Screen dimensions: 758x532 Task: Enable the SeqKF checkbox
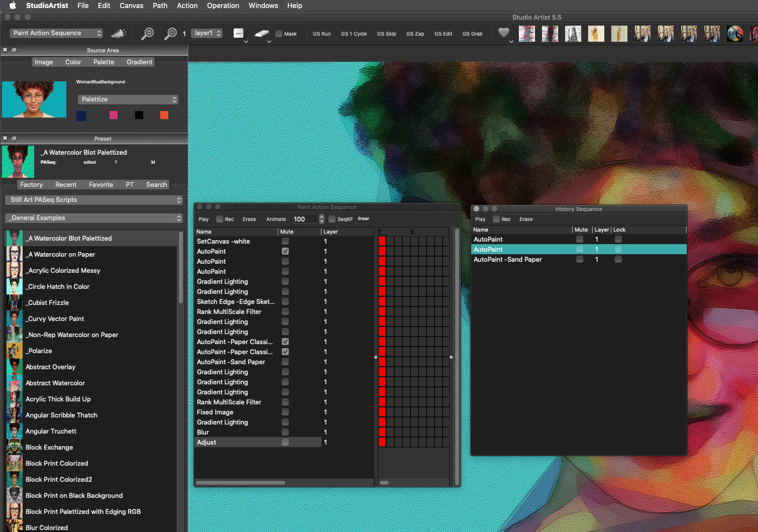pyautogui.click(x=332, y=219)
